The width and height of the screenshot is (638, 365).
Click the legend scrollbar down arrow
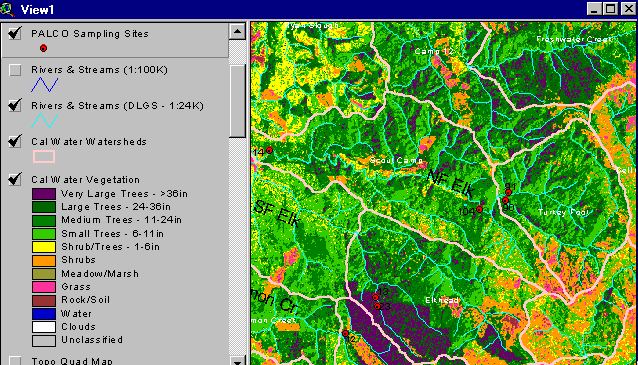[x=237, y=360]
